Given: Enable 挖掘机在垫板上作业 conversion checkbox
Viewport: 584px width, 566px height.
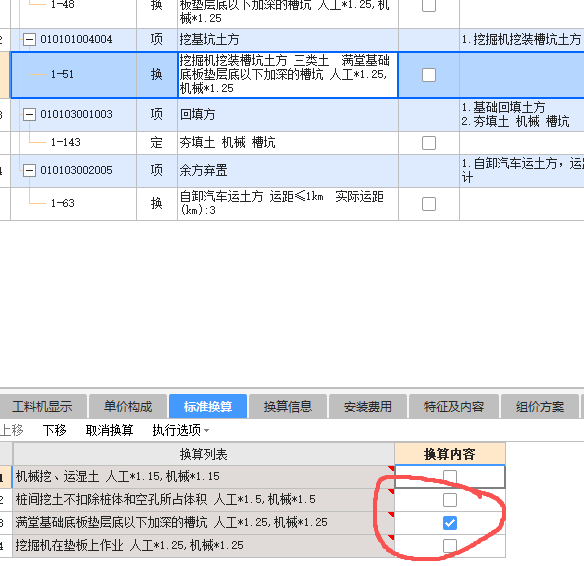Looking at the screenshot, I should pyautogui.click(x=450, y=546).
